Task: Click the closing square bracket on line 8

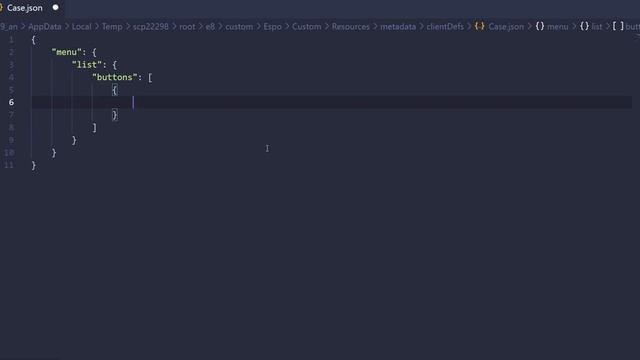Action: click(x=95, y=128)
